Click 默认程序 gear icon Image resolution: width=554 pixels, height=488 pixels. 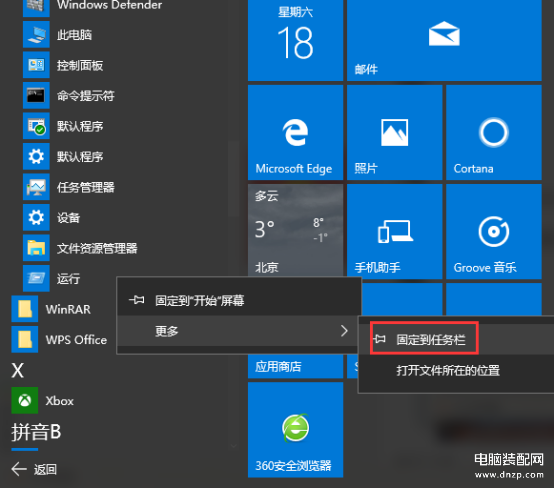(x=36, y=157)
